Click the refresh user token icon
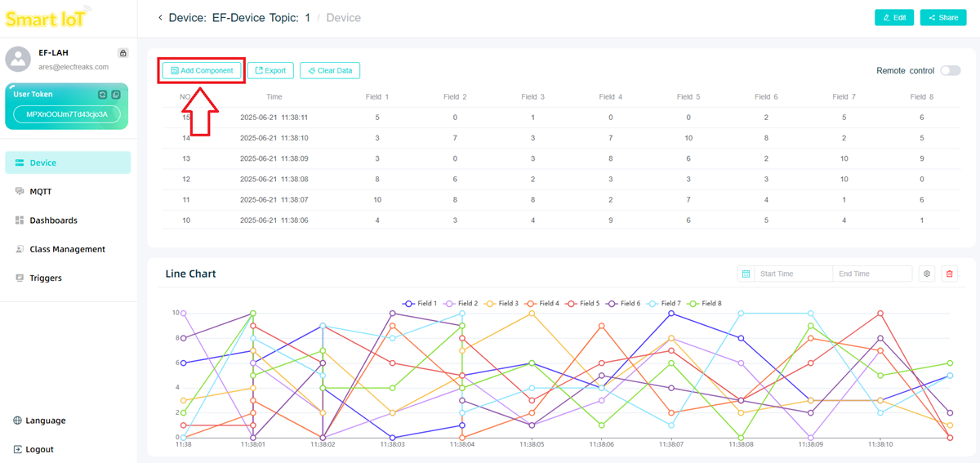The image size is (980, 463). click(x=103, y=95)
